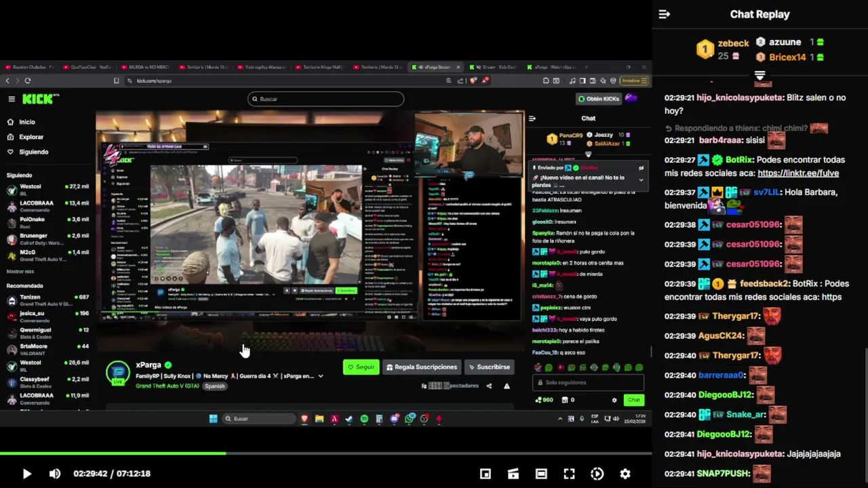Open recommended channel jesica_eu
Screen dimensions: 868x488
[47, 317]
